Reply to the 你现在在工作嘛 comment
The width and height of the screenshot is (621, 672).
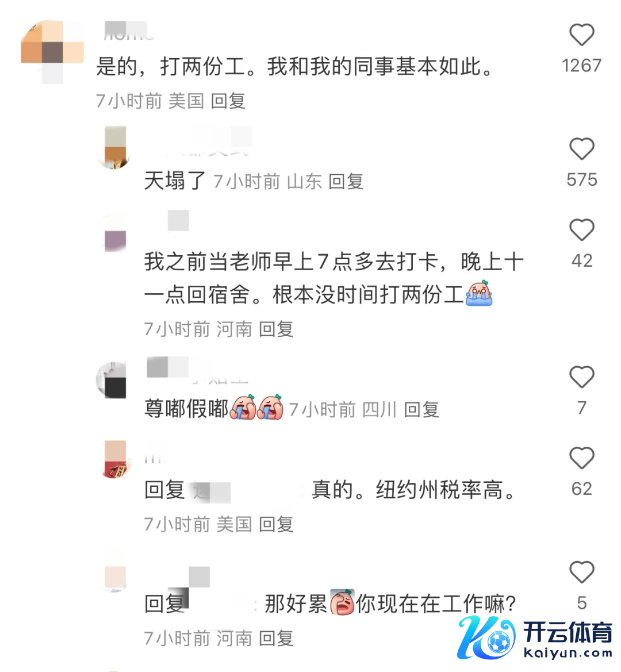276,638
